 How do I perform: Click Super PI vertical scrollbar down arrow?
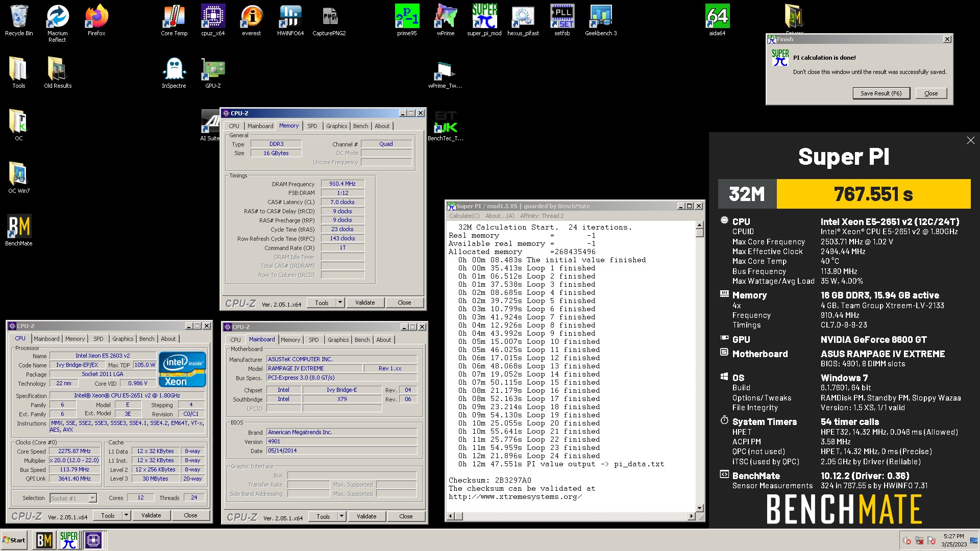[700, 508]
